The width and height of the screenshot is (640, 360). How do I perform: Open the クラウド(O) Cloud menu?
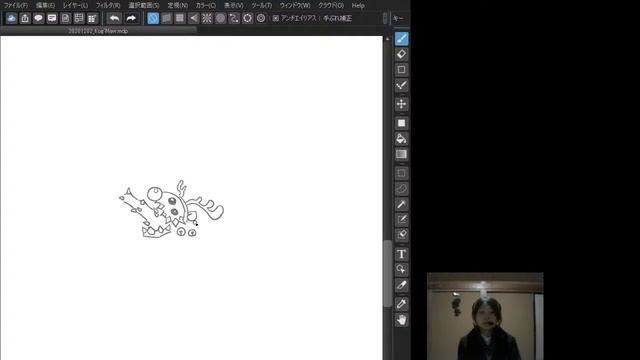(x=331, y=5)
